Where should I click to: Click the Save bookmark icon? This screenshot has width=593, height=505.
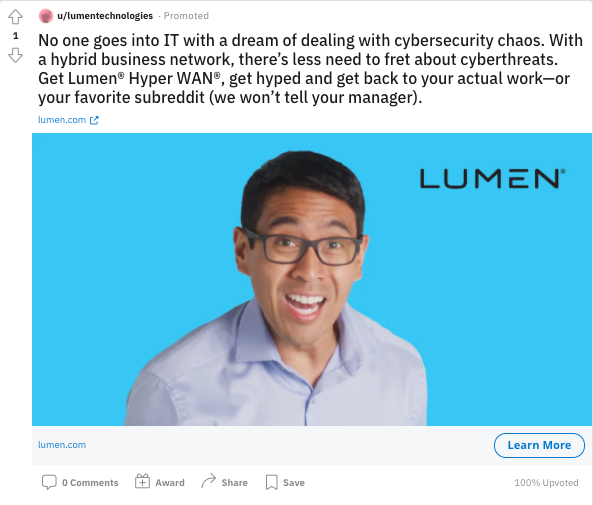[272, 482]
